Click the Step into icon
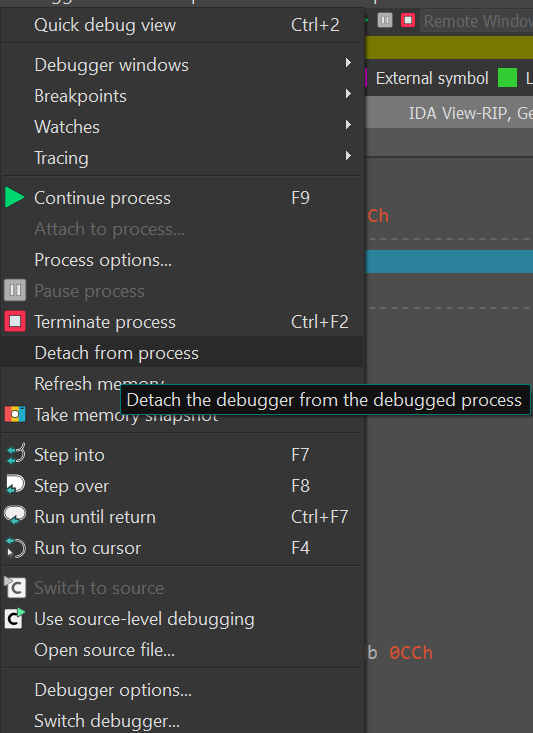This screenshot has width=533, height=733. pos(15,454)
